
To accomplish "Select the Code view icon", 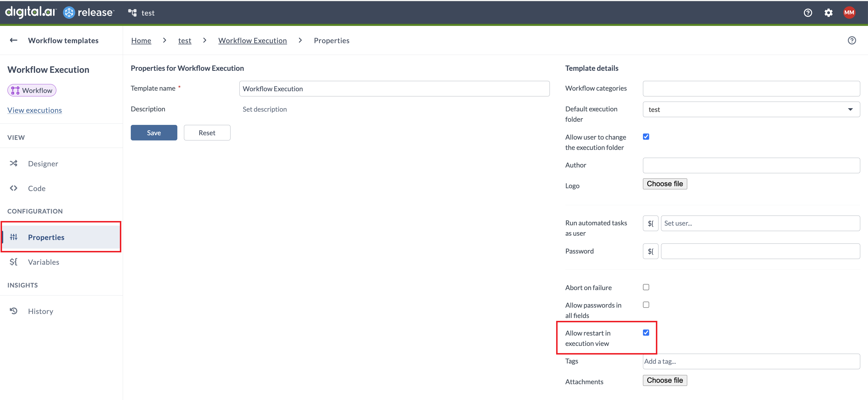I will pos(14,188).
